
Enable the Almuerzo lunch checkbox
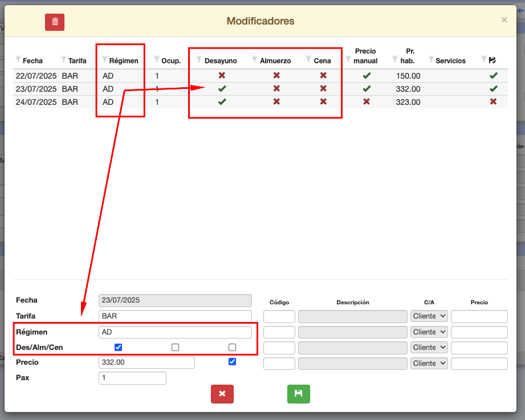[x=176, y=347]
